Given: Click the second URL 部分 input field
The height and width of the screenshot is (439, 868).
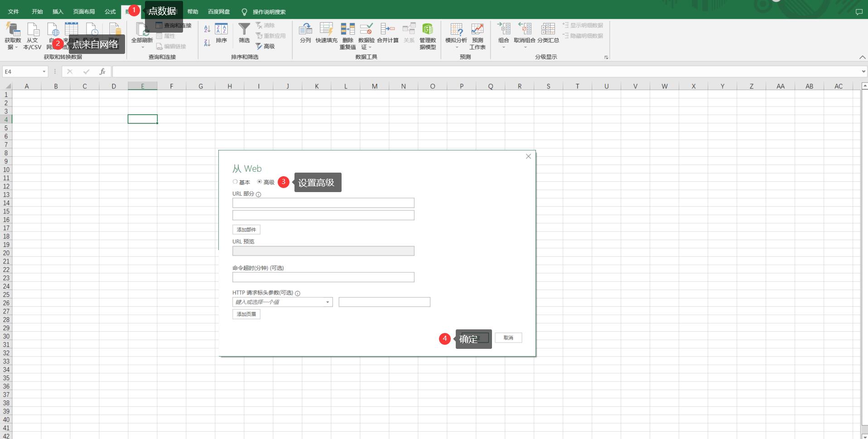Looking at the screenshot, I should tap(323, 215).
